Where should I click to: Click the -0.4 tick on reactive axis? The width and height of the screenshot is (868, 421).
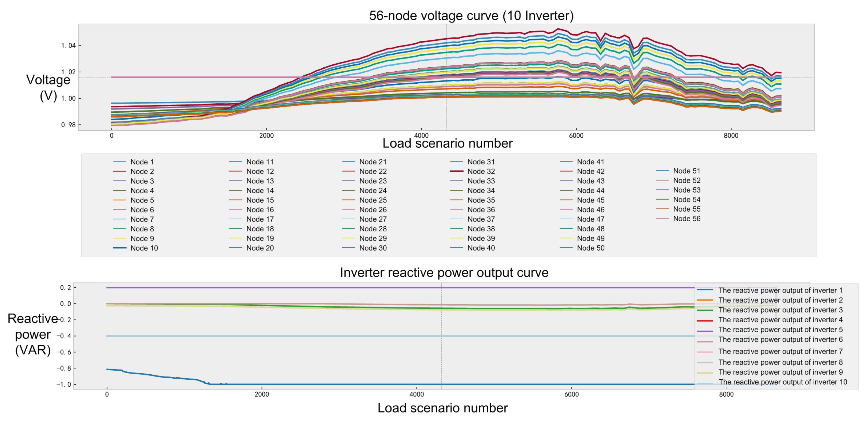point(64,336)
